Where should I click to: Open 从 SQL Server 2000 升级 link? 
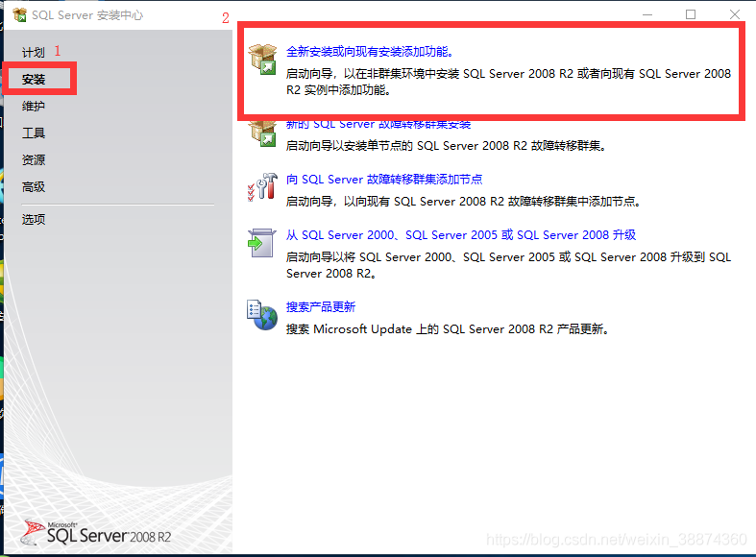point(461,235)
